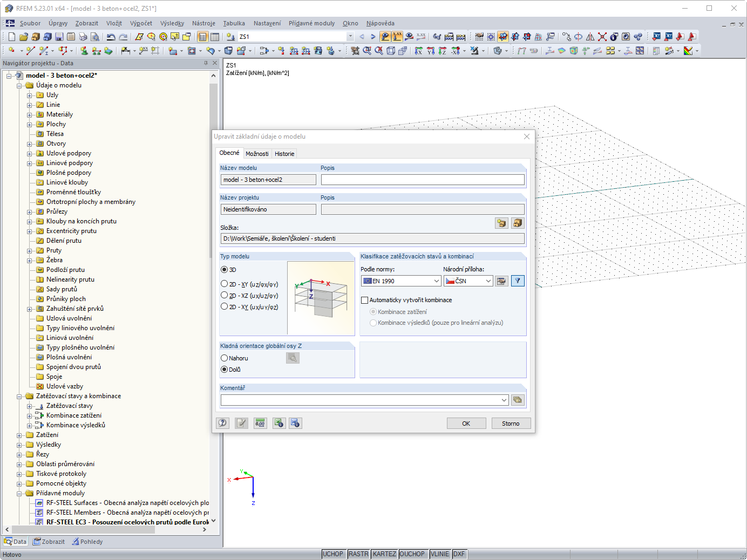Confirm dialog with OK button

pyautogui.click(x=466, y=424)
